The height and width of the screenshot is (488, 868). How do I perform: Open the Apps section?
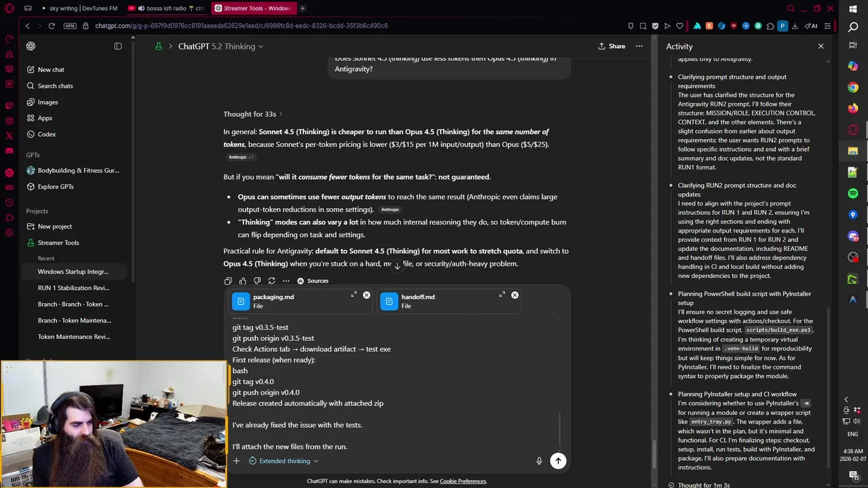pyautogui.click(x=45, y=118)
